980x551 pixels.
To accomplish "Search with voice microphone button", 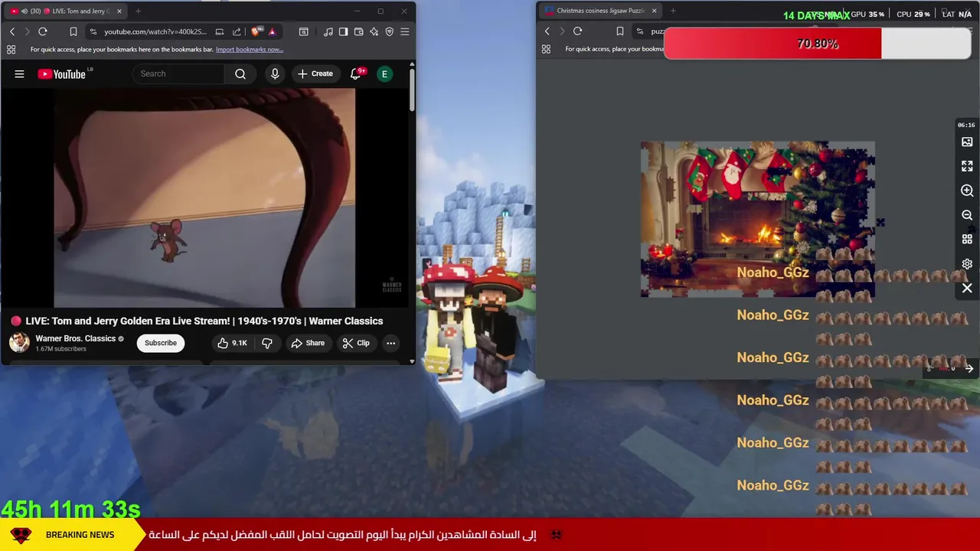I will click(x=275, y=73).
